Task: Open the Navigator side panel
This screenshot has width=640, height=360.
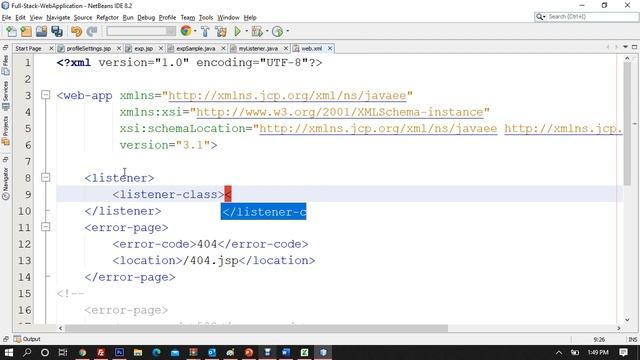Action: (x=5, y=183)
